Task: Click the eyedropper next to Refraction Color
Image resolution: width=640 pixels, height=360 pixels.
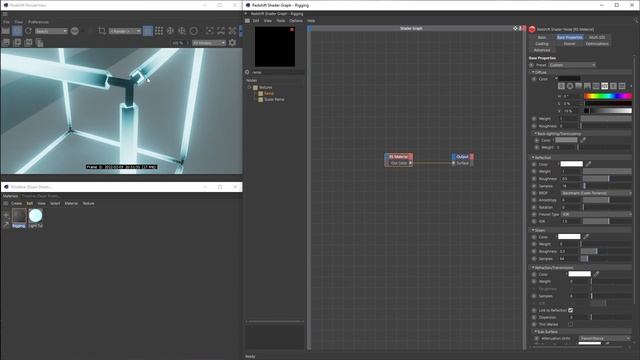Action: pyautogui.click(x=596, y=274)
